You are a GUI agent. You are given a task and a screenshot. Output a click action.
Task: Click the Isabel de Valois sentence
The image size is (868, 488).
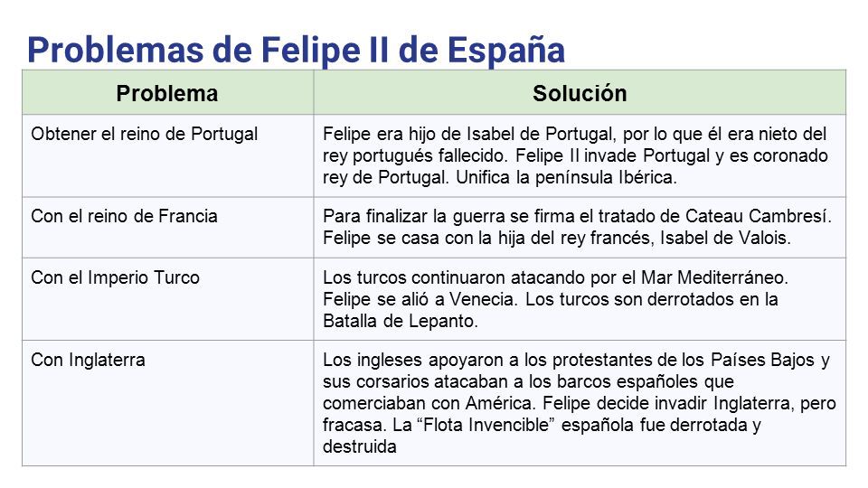tap(557, 238)
